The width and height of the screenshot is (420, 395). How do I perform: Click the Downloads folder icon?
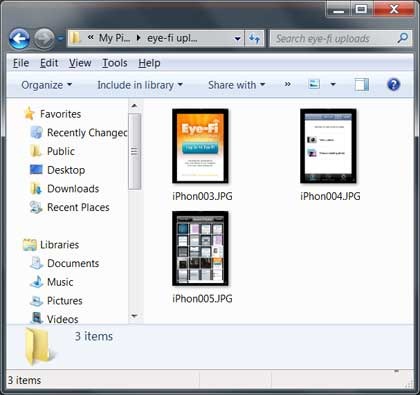[36, 189]
